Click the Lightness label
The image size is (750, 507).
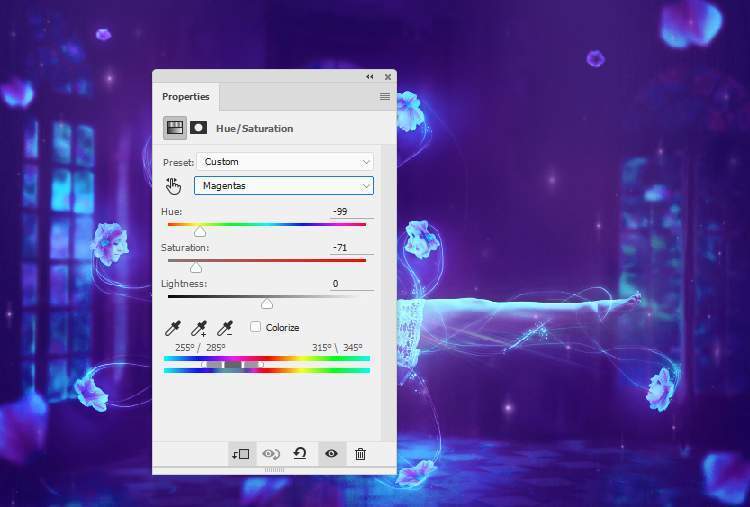pos(184,284)
